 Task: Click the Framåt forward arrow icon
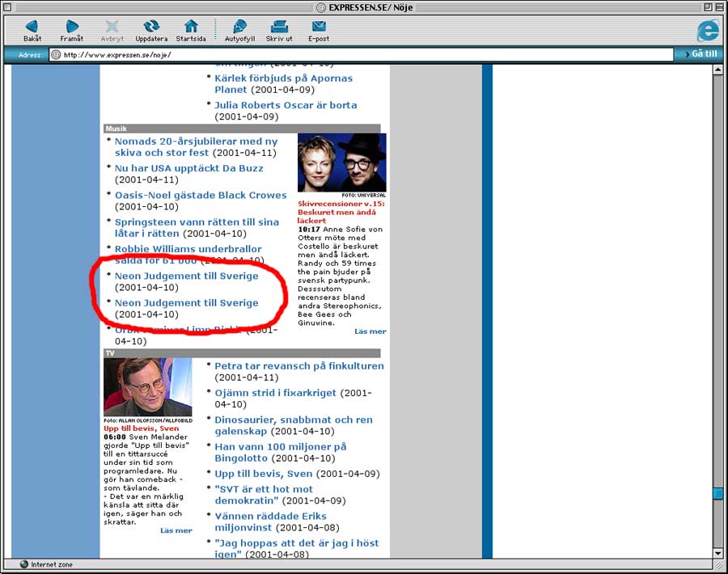(72, 27)
